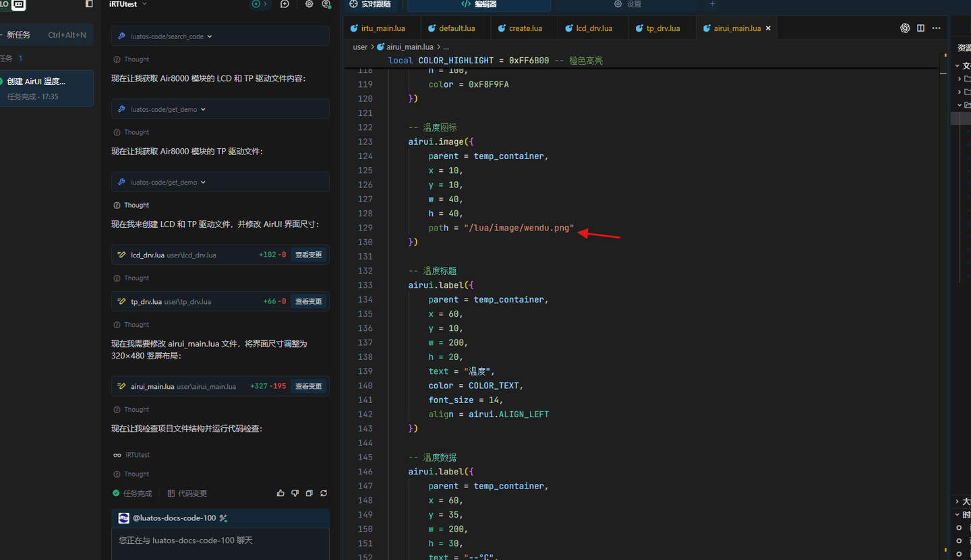Click the -- 温度标题 comment line
This screenshot has width=971, height=560.
432,271
